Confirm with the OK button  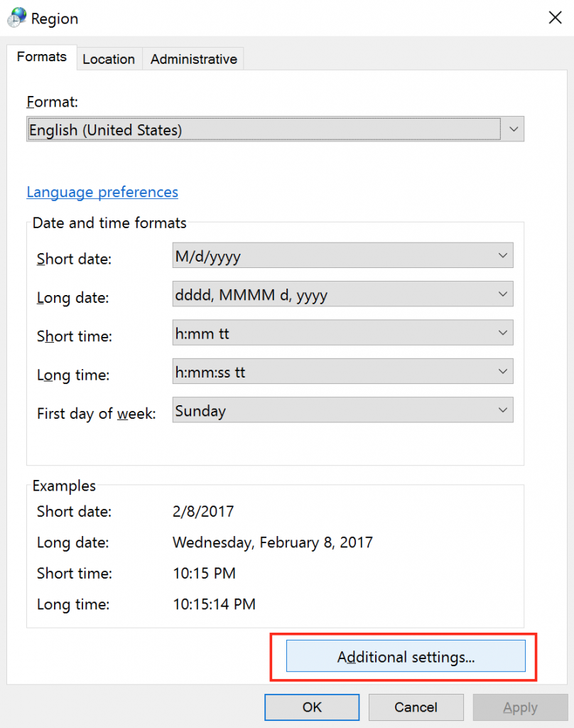click(x=312, y=707)
